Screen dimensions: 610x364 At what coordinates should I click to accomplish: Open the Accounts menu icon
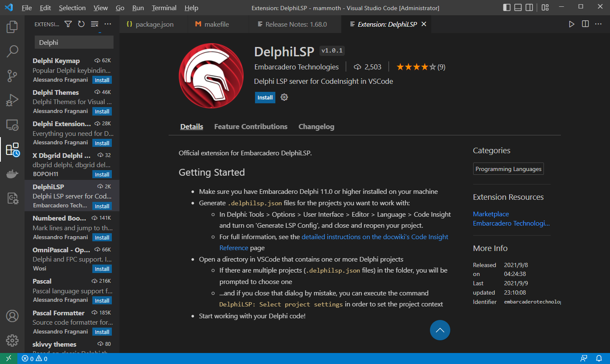point(12,316)
